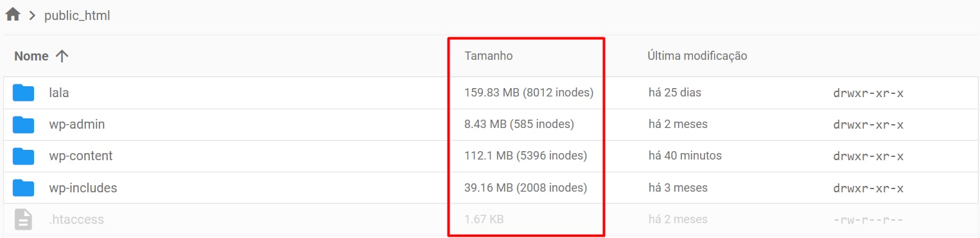This screenshot has height=238, width=980.
Task: Click the home icon in breadcrumb
Action: (x=13, y=15)
